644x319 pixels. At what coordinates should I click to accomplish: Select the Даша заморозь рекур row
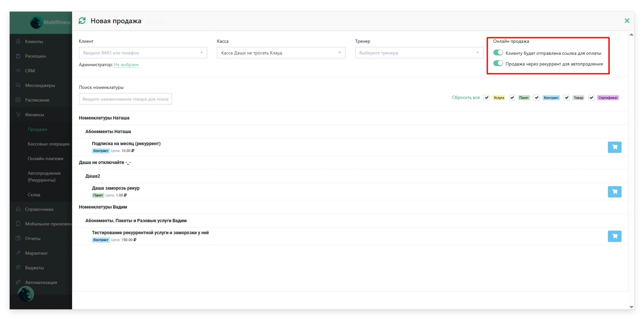pos(350,192)
